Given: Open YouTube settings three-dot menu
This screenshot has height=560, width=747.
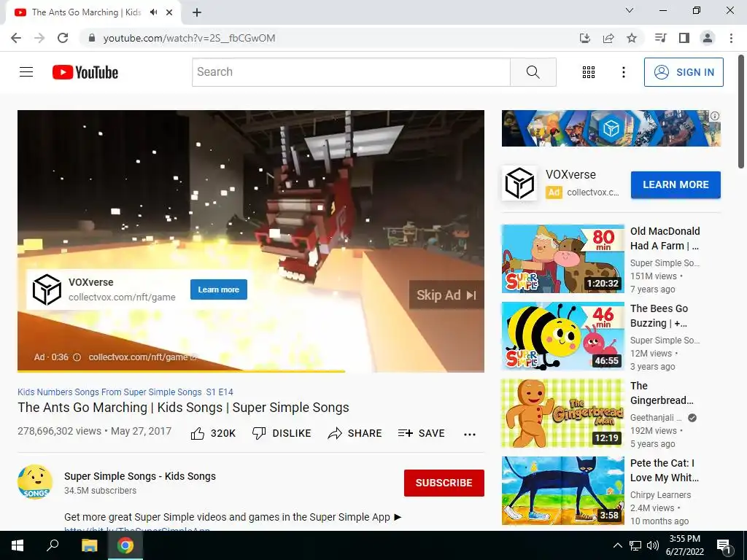Looking at the screenshot, I should (624, 72).
